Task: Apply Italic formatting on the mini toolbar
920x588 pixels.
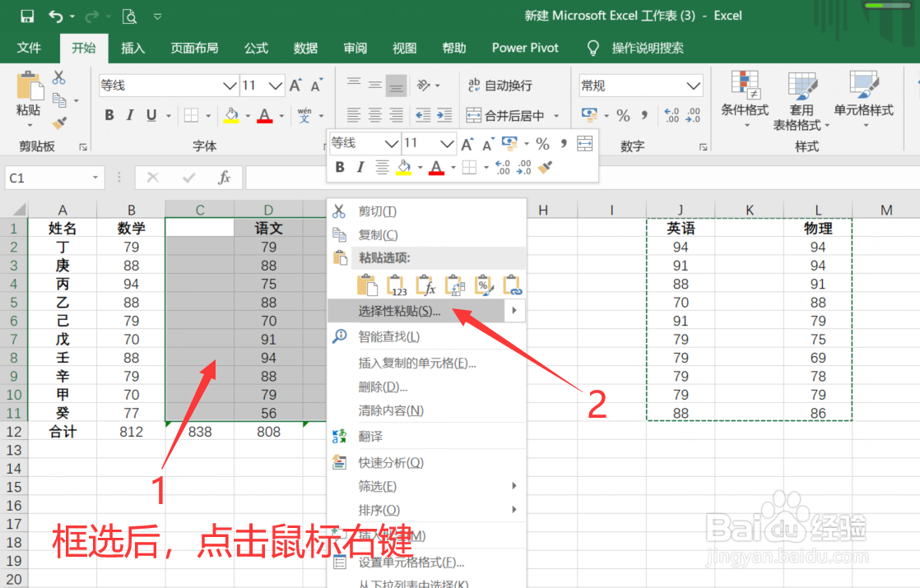Action: pyautogui.click(x=362, y=166)
